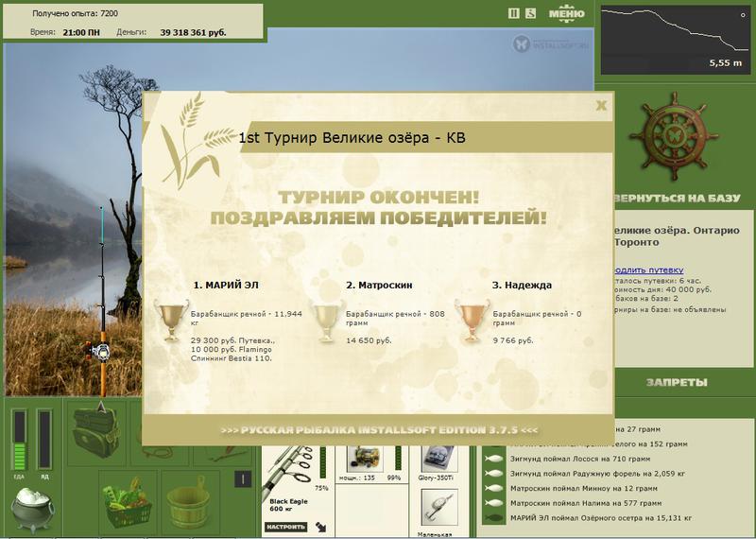Screen dimensions: 756x539
Task: Click the log entry Матроскин поймал Налима
Action: pyautogui.click(x=585, y=503)
